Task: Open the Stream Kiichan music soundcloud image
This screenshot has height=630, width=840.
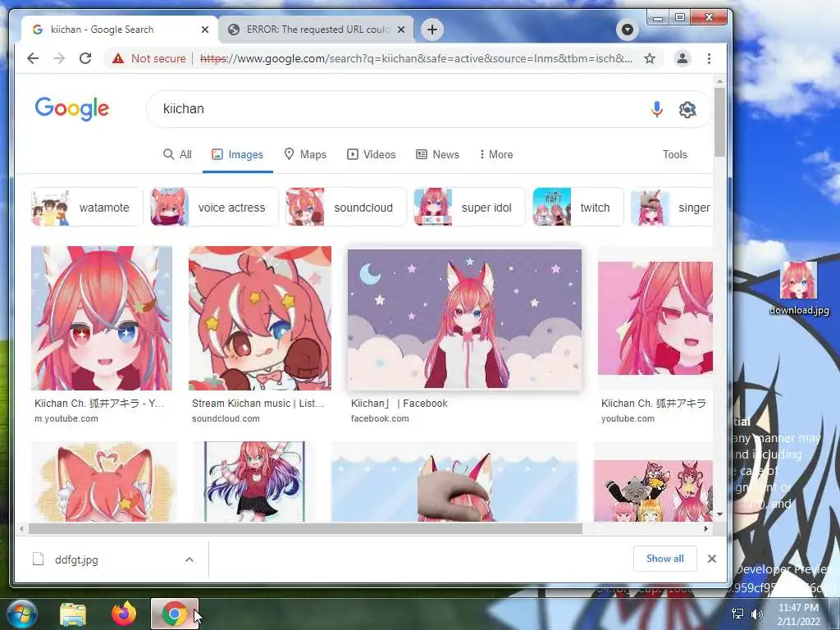Action: point(260,318)
